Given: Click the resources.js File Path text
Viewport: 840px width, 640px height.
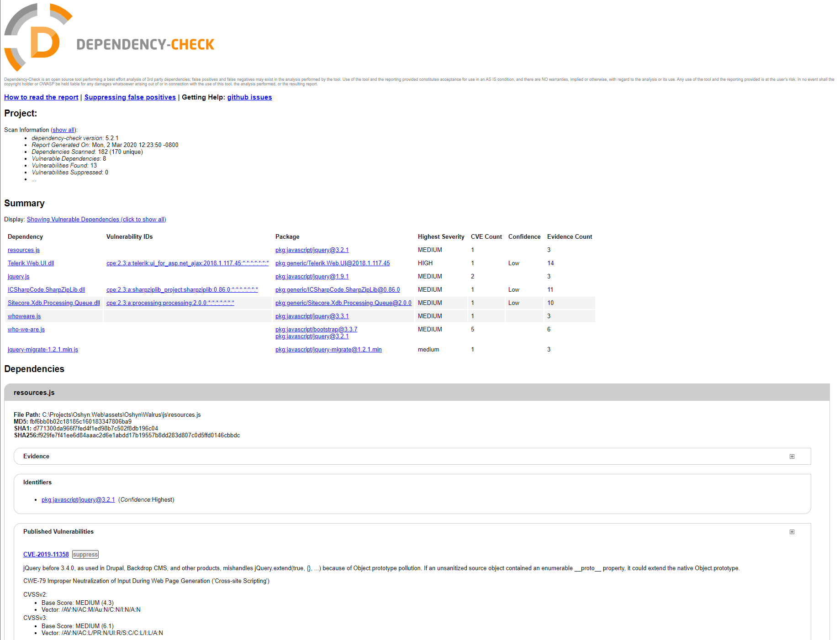Looking at the screenshot, I should [107, 415].
